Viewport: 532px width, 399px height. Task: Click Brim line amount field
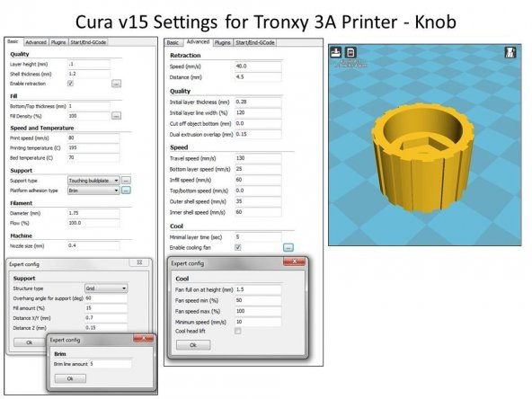110,364
